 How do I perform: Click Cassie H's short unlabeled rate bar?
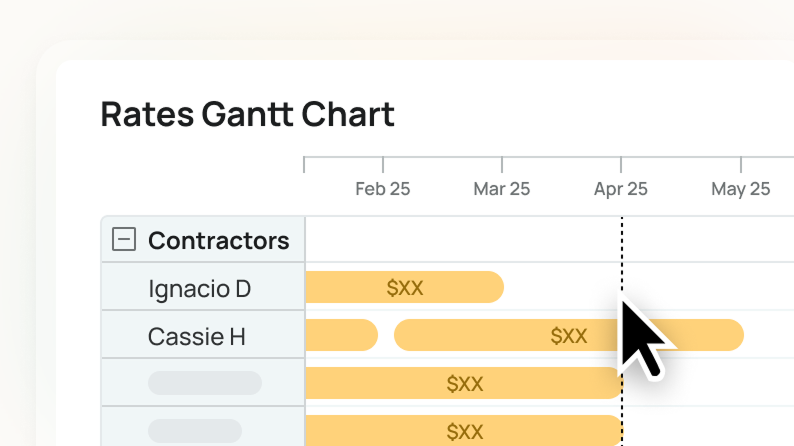(x=340, y=336)
